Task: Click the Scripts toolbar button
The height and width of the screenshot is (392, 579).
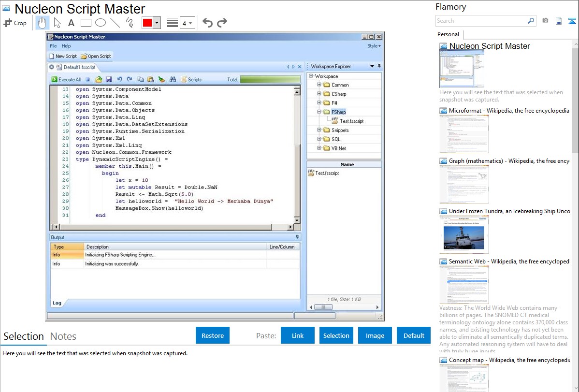Action: pos(191,79)
